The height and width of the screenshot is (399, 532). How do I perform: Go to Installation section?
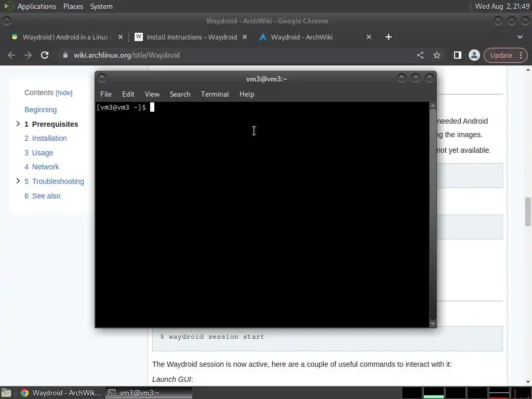tap(46, 138)
